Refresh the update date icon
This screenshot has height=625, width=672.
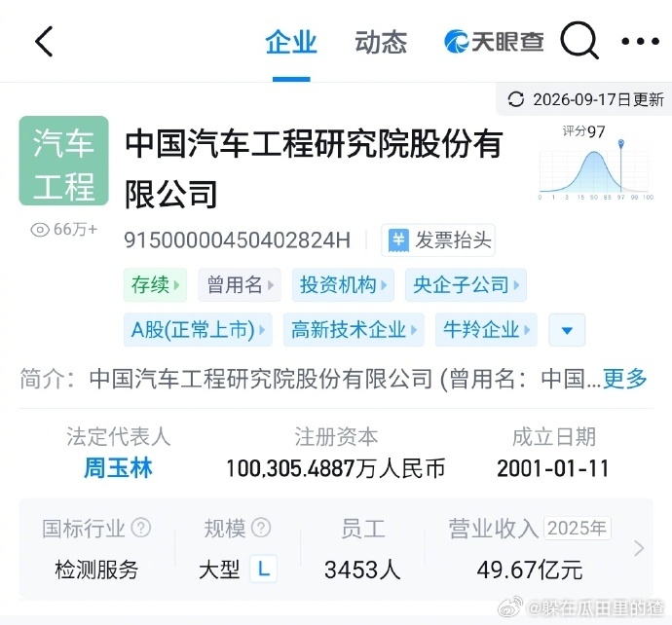pyautogui.click(x=515, y=99)
